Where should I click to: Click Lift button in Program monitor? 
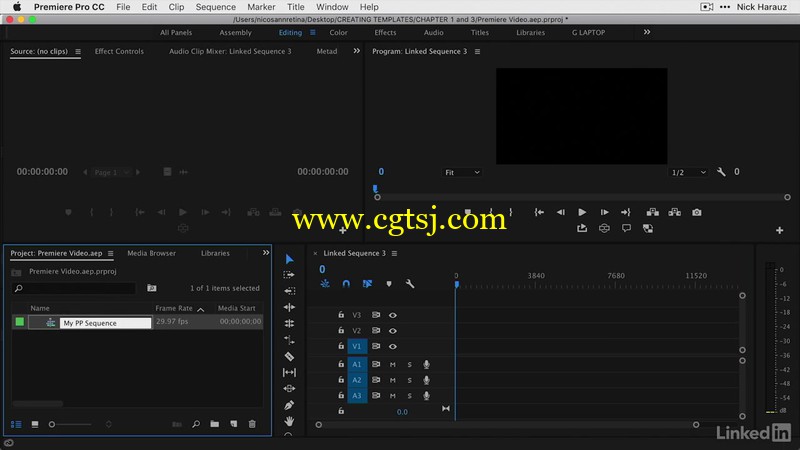click(x=653, y=212)
